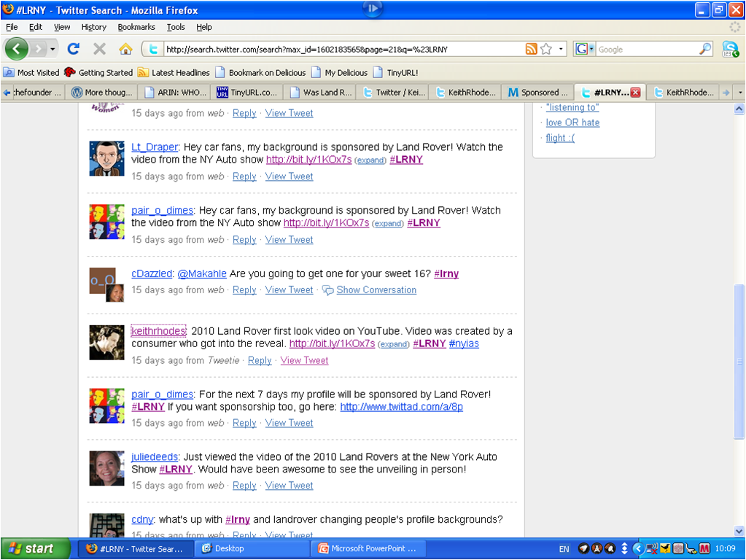
Task: Click Show Conversation on cDazzled tweet
Action: (x=376, y=290)
